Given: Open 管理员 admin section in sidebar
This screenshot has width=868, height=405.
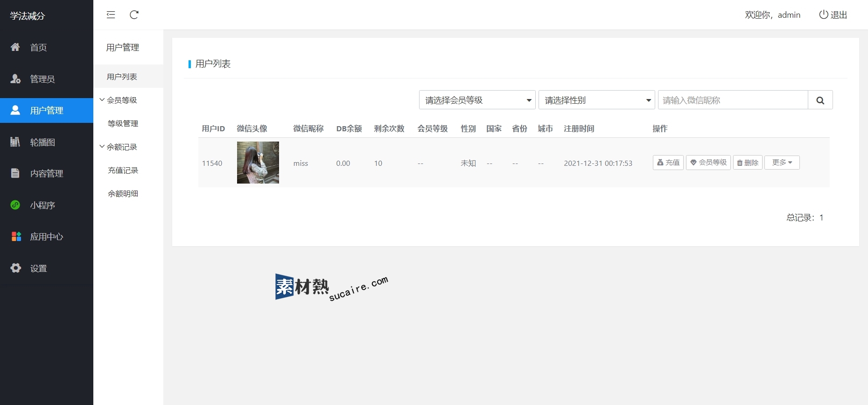Looking at the screenshot, I should click(x=42, y=79).
